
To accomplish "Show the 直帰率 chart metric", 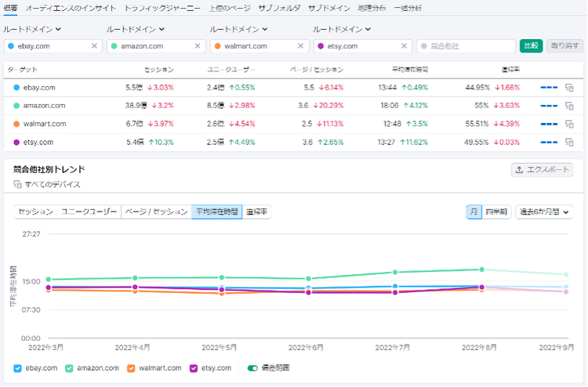I will click(x=256, y=212).
